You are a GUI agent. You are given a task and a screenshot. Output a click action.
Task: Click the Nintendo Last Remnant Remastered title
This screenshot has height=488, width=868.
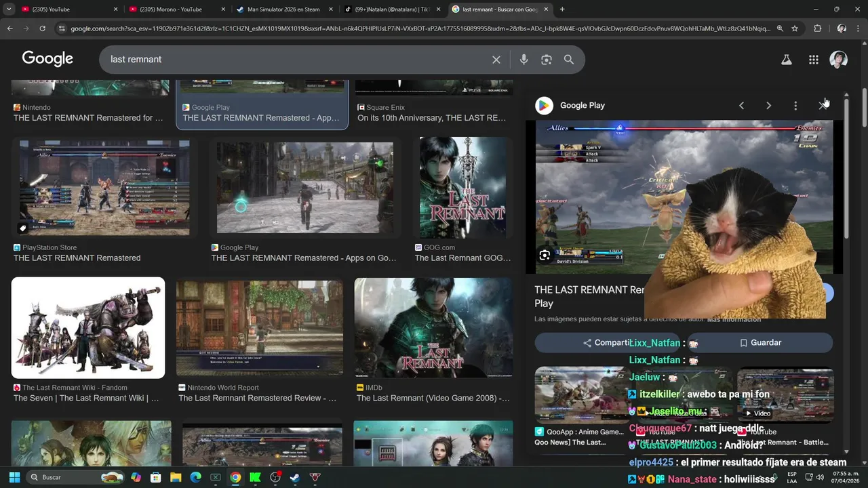(88, 118)
